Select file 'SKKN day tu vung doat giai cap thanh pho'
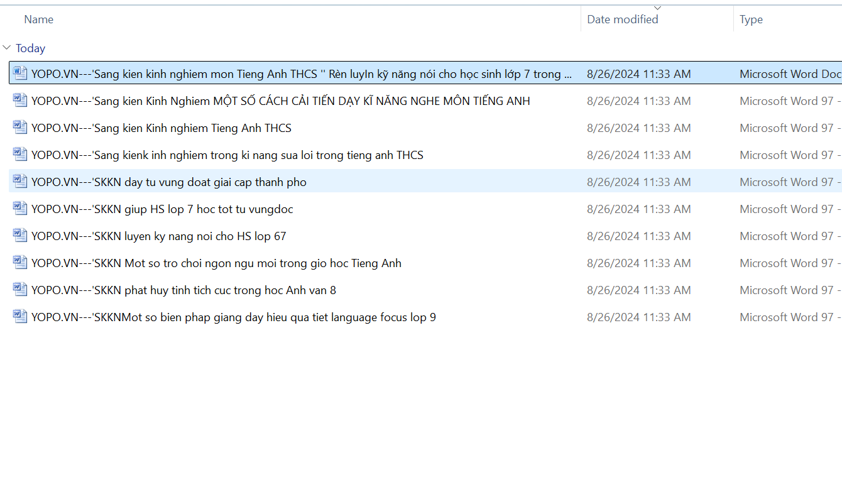This screenshot has height=504, width=842. (x=169, y=182)
